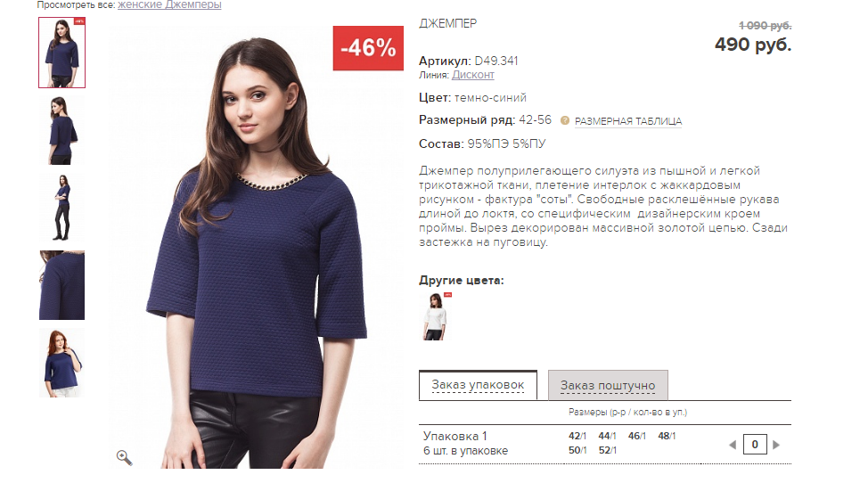This screenshot has height=483, width=868.
Task: Select the back-view thumbnail of jumper
Action: [x=62, y=131]
